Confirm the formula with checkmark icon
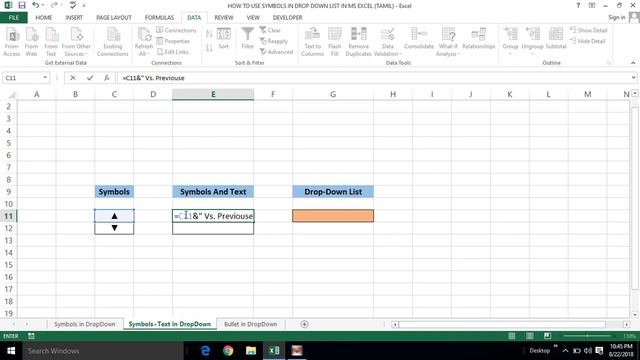640x360 pixels. point(90,78)
